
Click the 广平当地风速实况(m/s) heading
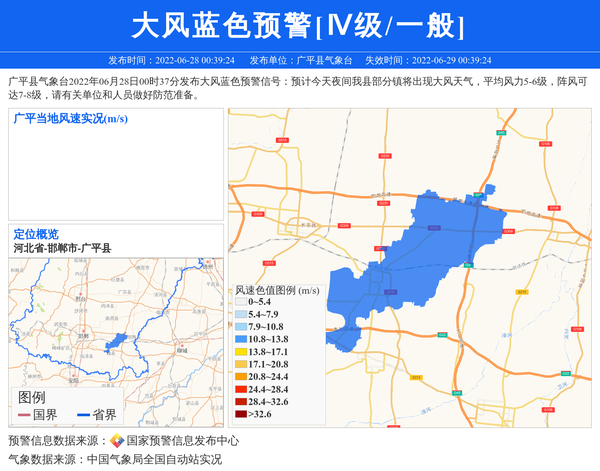pyautogui.click(x=70, y=119)
